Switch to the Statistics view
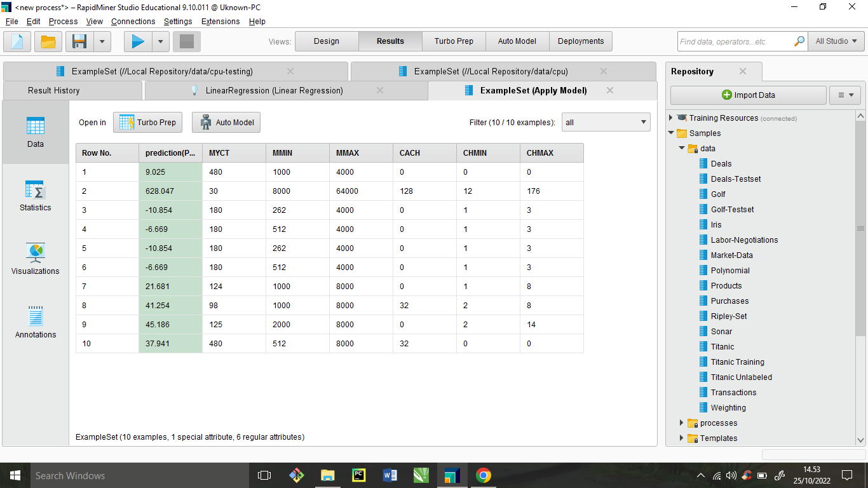This screenshot has width=868, height=488. pyautogui.click(x=35, y=195)
